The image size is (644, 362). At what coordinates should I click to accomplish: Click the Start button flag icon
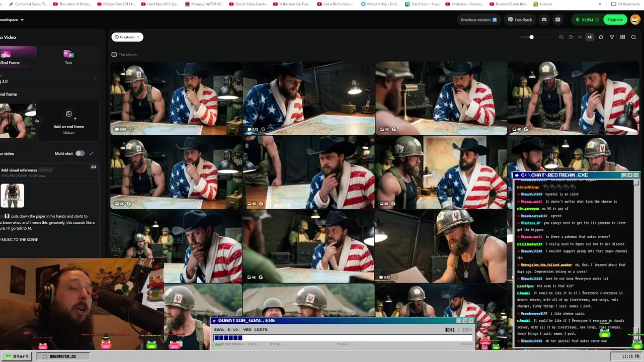coord(8,356)
